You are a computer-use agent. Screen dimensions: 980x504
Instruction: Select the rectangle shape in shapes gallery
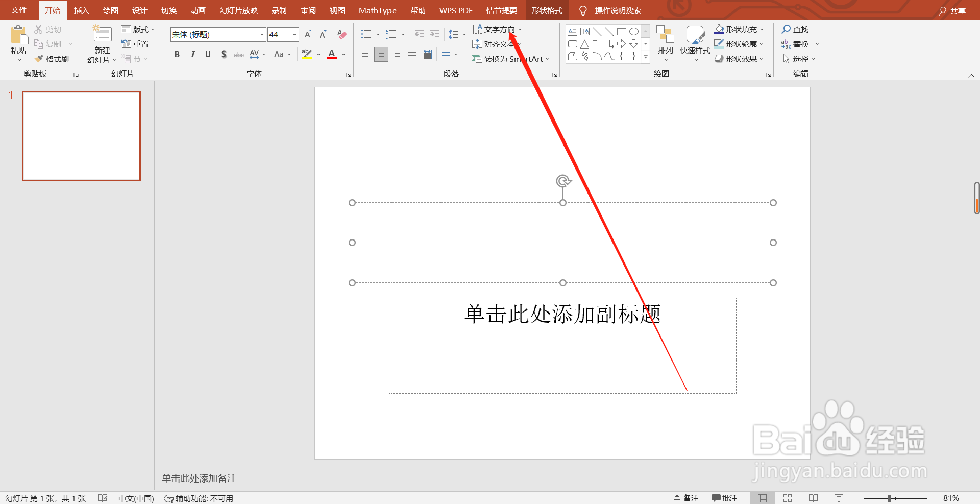pos(622,31)
